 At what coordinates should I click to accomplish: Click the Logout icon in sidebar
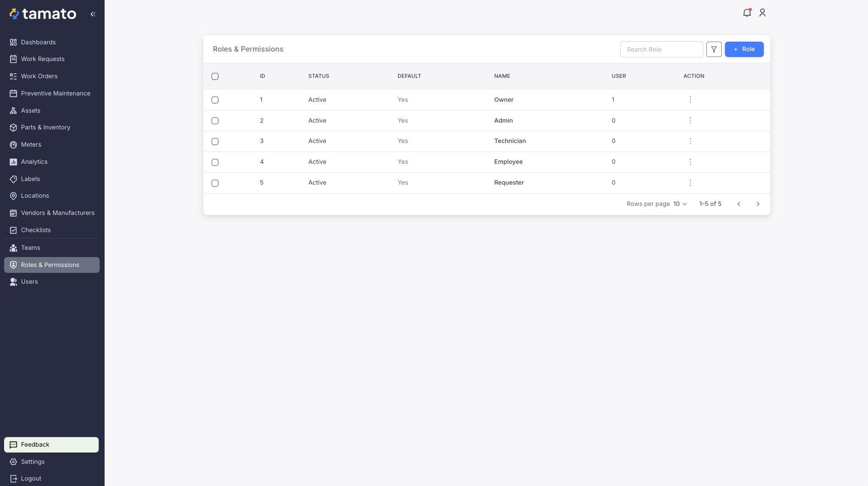[x=14, y=478]
